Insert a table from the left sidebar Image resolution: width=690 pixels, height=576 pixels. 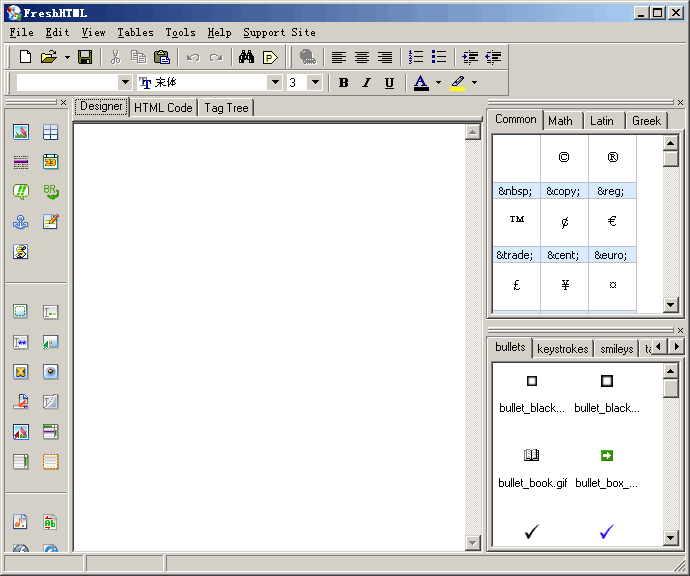(51, 132)
